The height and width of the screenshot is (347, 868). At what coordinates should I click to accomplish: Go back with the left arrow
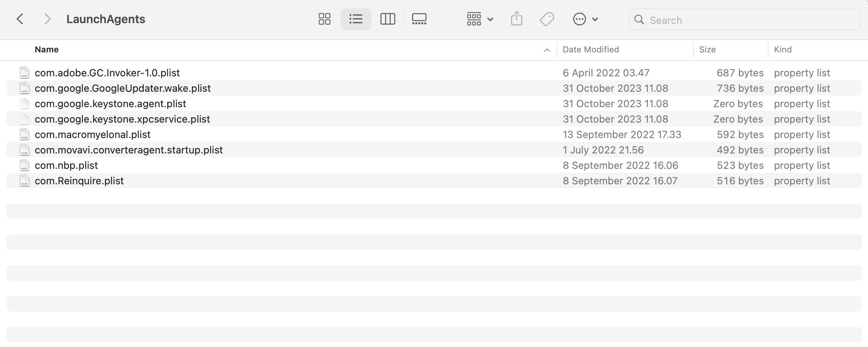coord(20,19)
